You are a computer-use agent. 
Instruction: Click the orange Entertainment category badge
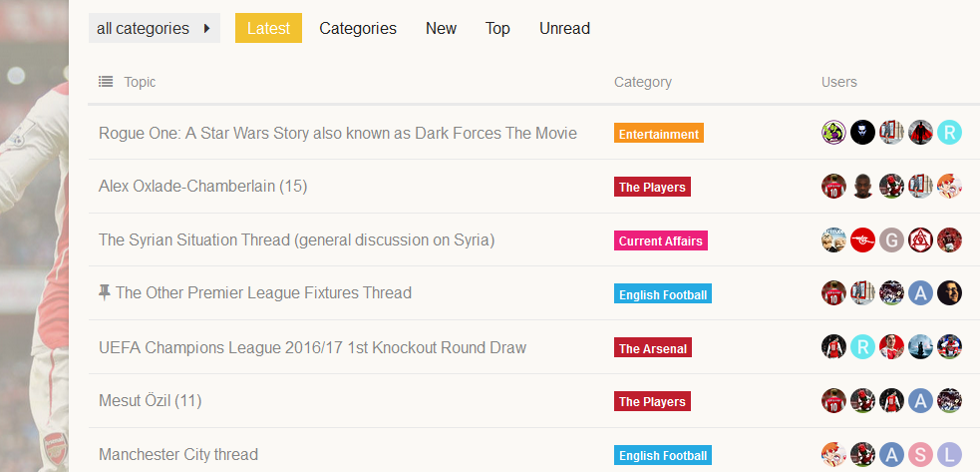(x=659, y=133)
